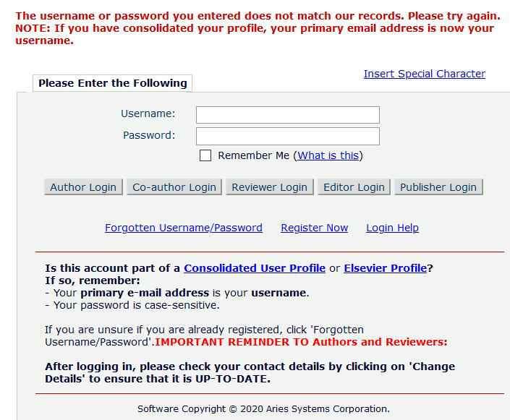Focus the Password text box
The image size is (510, 420).
[287, 137]
